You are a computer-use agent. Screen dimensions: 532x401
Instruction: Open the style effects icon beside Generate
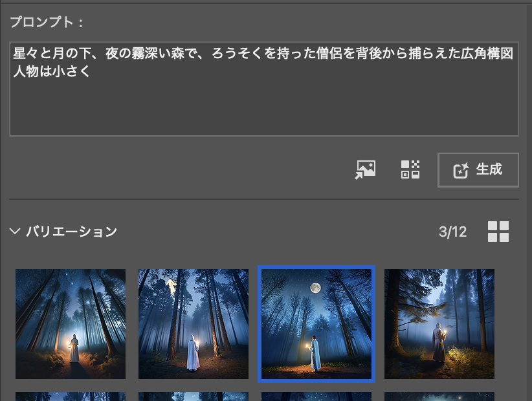click(x=410, y=169)
